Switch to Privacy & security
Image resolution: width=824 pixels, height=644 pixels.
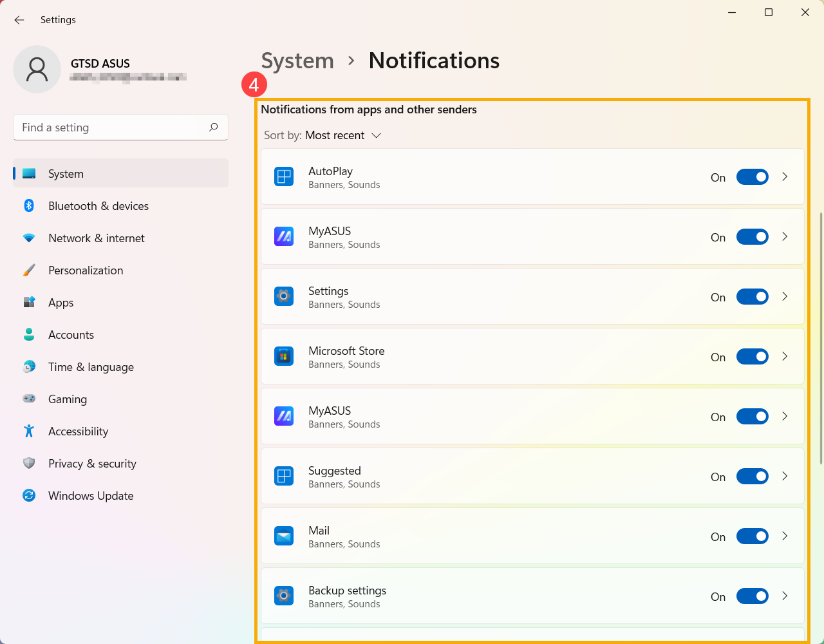tap(92, 463)
